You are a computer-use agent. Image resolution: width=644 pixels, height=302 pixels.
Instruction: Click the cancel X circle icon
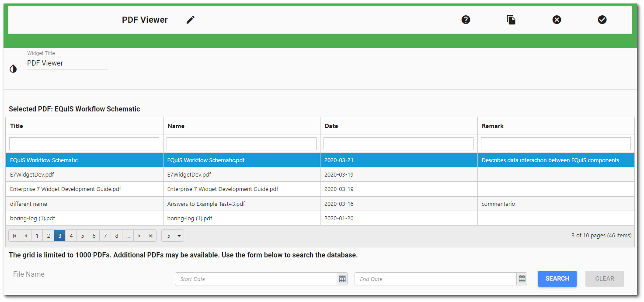(557, 20)
